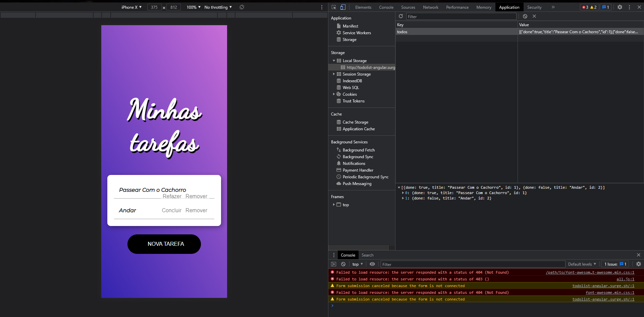Collapse the Local Storage tree node
This screenshot has width=644, height=317.
pos(334,61)
